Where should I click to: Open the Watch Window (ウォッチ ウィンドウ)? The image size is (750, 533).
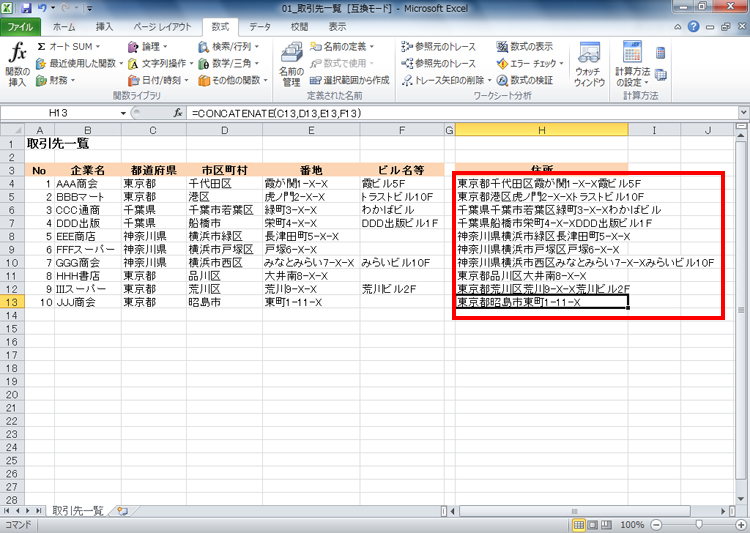click(589, 64)
